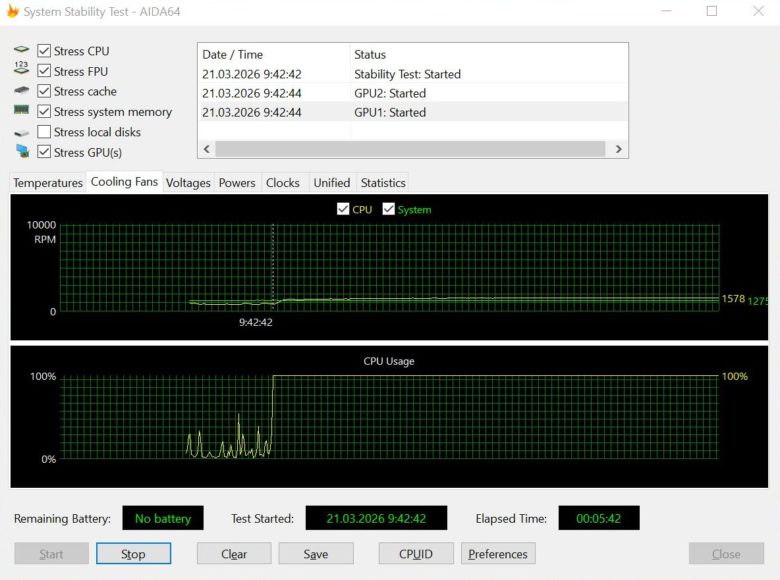Screen dimensions: 780x580
Task: Disable Stress system memory checkbox
Action: click(x=44, y=111)
